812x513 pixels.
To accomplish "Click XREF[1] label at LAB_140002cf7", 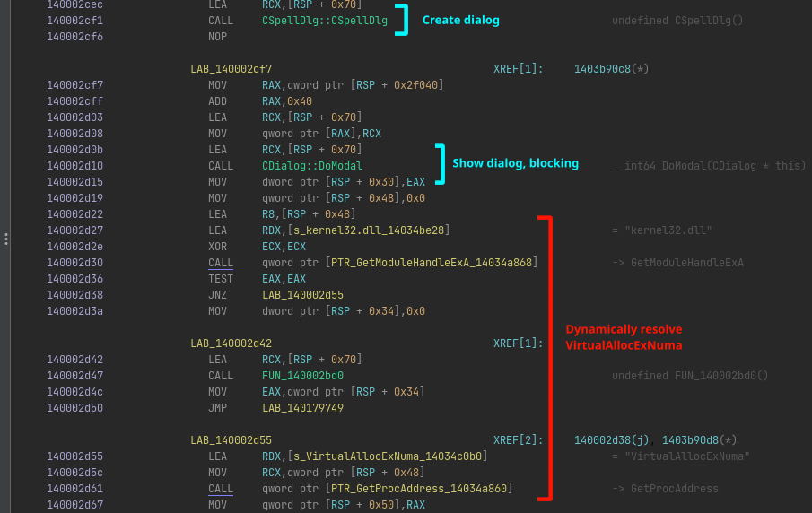I will click(519, 69).
